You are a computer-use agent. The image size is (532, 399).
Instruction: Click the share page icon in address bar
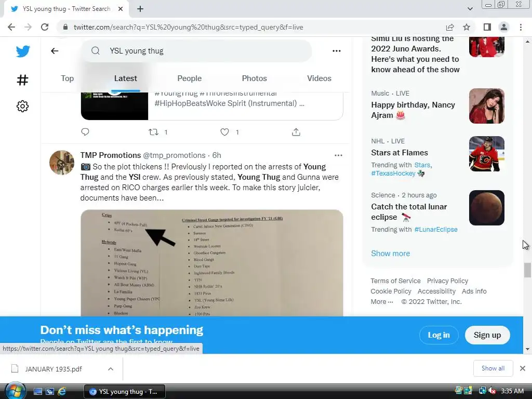[x=450, y=27]
